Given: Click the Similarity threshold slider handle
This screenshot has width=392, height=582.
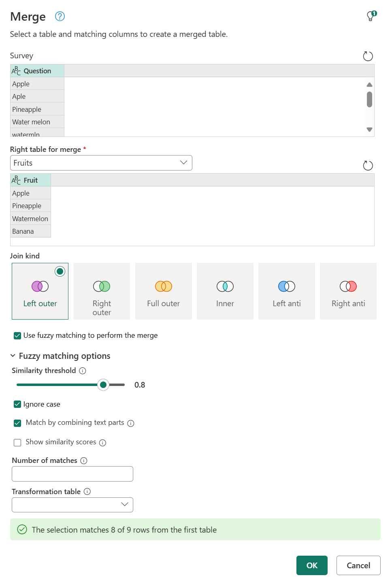Looking at the screenshot, I should [x=103, y=385].
